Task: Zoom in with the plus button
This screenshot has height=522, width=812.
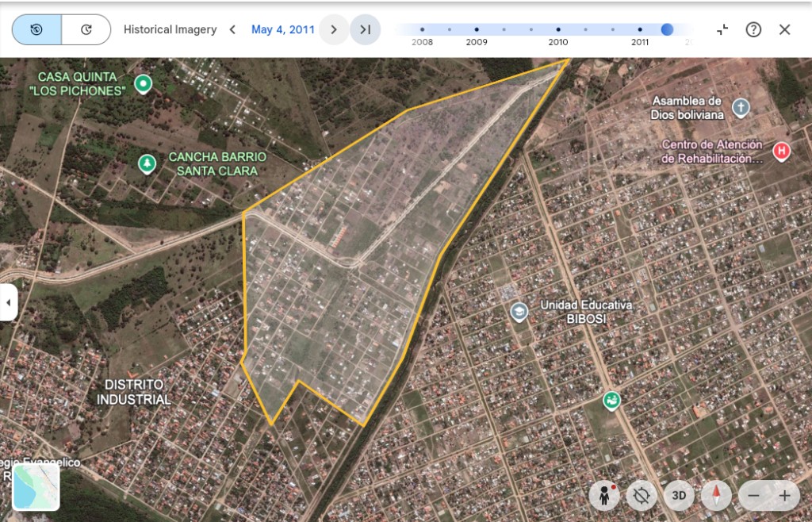Action: (x=784, y=496)
